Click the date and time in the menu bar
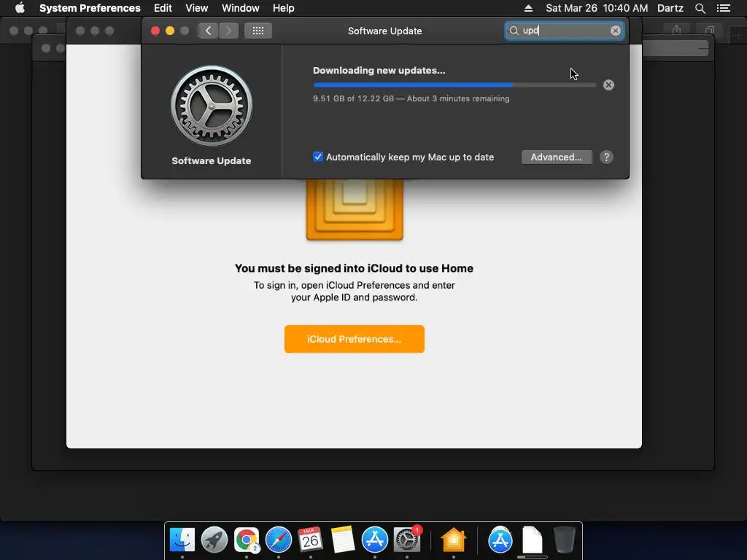Image resolution: width=747 pixels, height=560 pixels. point(597,8)
